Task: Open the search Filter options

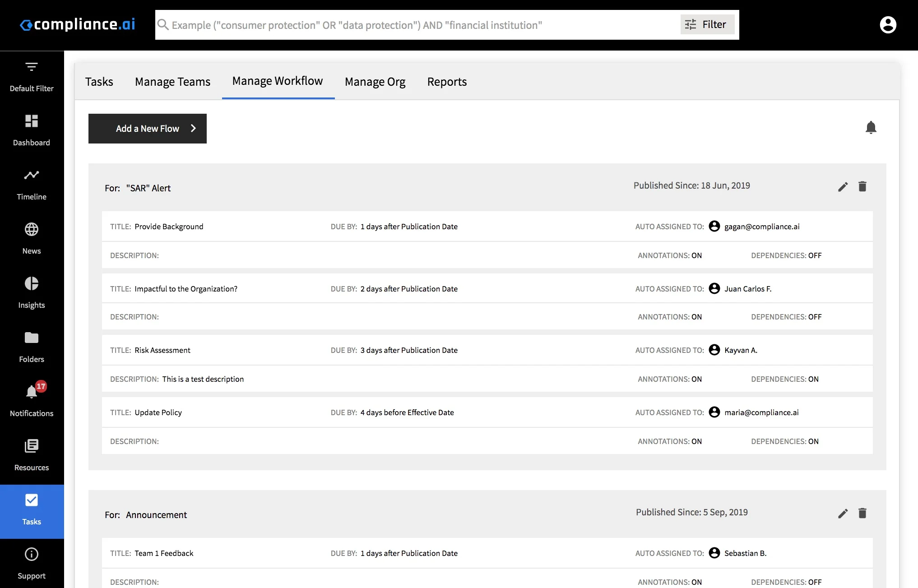Action: [x=707, y=24]
